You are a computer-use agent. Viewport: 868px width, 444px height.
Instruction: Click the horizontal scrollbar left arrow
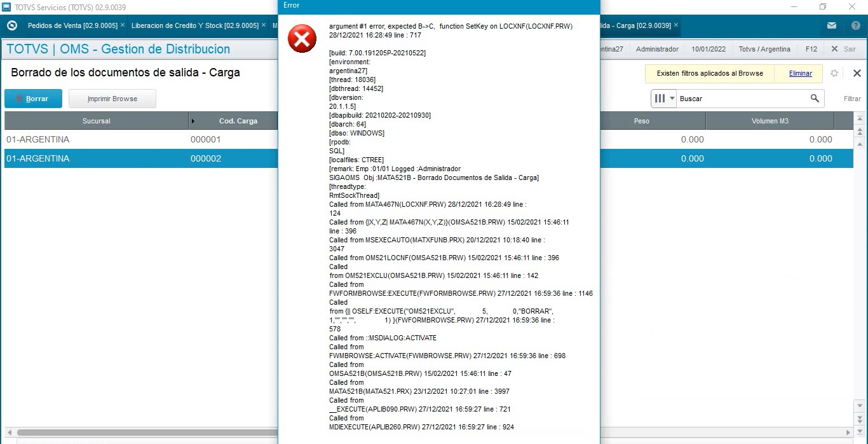click(8, 432)
